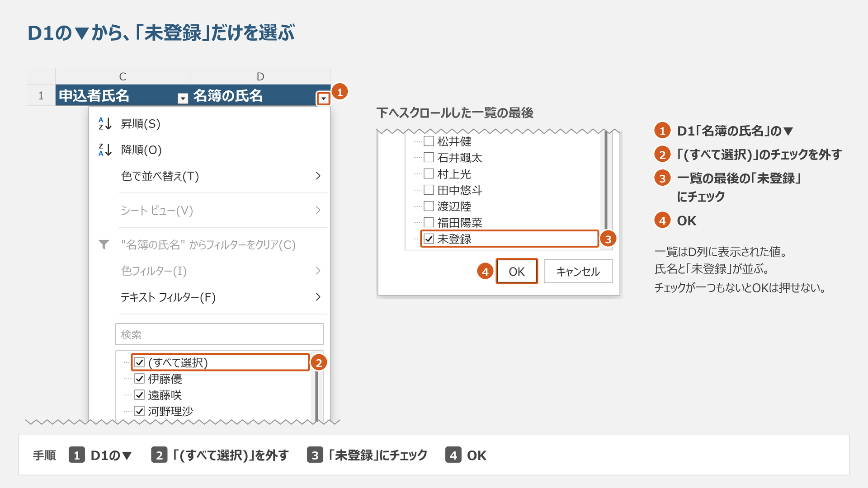
Task: Open 色で並べ替え(T) submenu
Action: tap(160, 176)
